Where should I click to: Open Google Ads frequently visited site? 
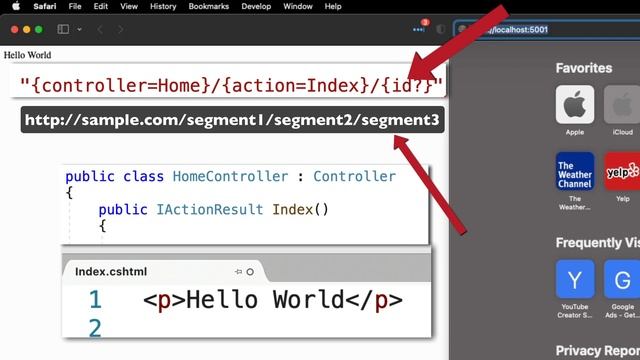pyautogui.click(x=622, y=289)
